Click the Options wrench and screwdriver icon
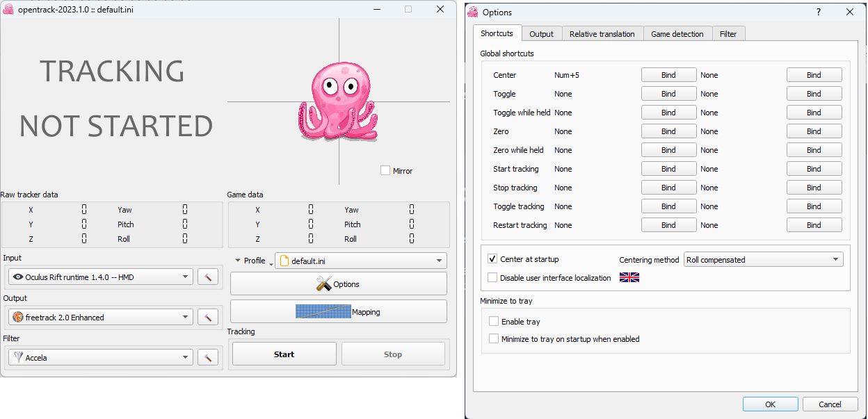Viewport: 868px width, 419px height. pos(323,284)
